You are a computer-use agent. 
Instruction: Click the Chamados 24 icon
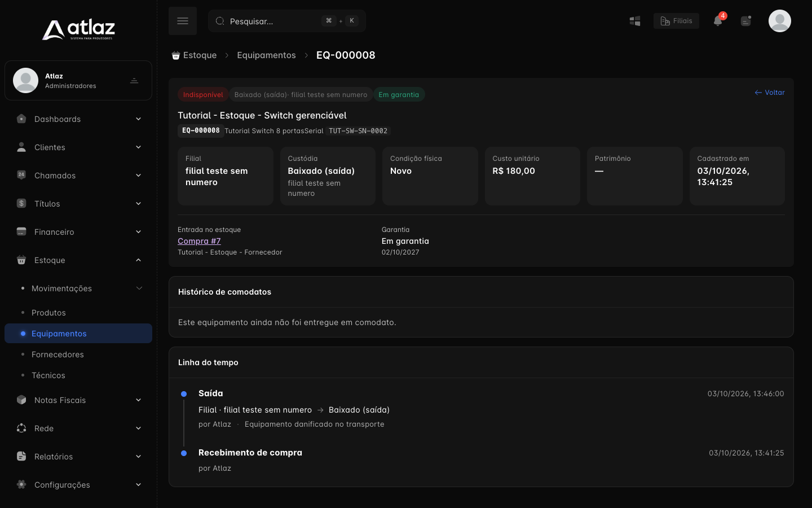pos(21,175)
